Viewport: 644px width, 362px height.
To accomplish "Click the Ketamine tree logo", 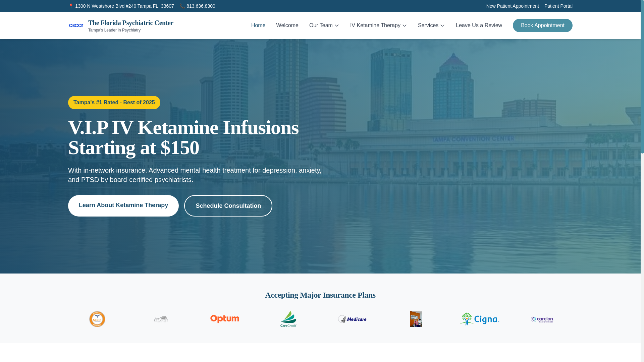I will pyautogui.click(x=161, y=319).
